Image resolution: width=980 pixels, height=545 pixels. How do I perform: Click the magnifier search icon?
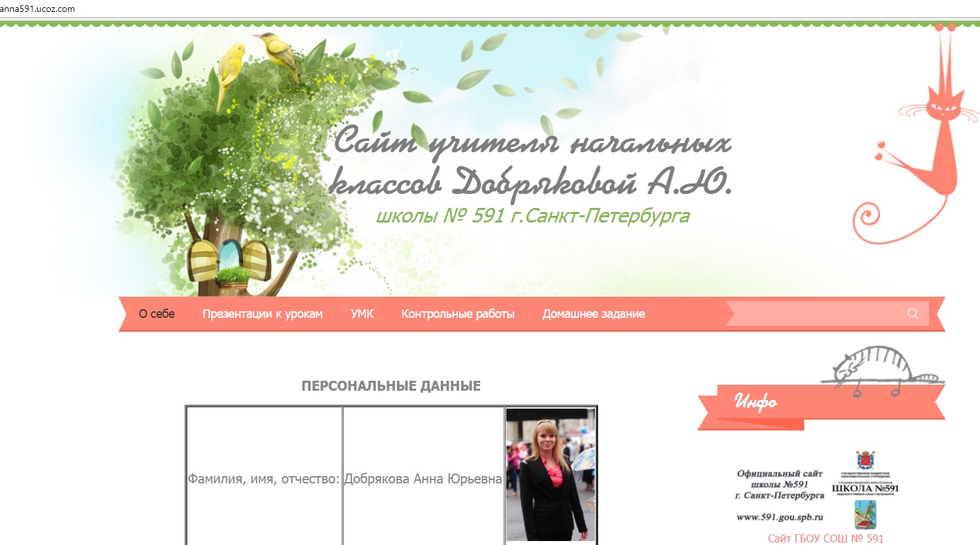pos(913,314)
